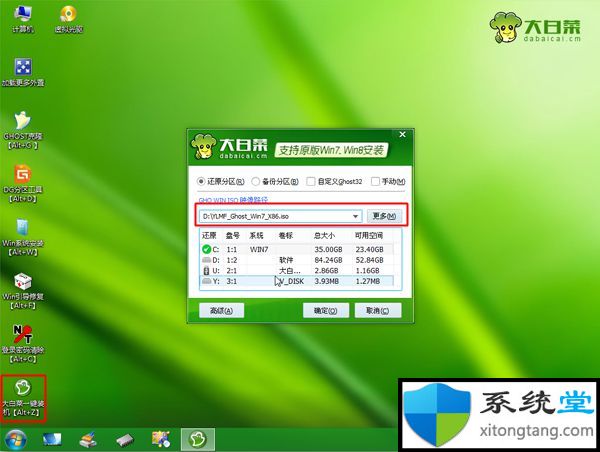Check the 手动(M) checkbox
600x452 pixels.
pos(375,181)
